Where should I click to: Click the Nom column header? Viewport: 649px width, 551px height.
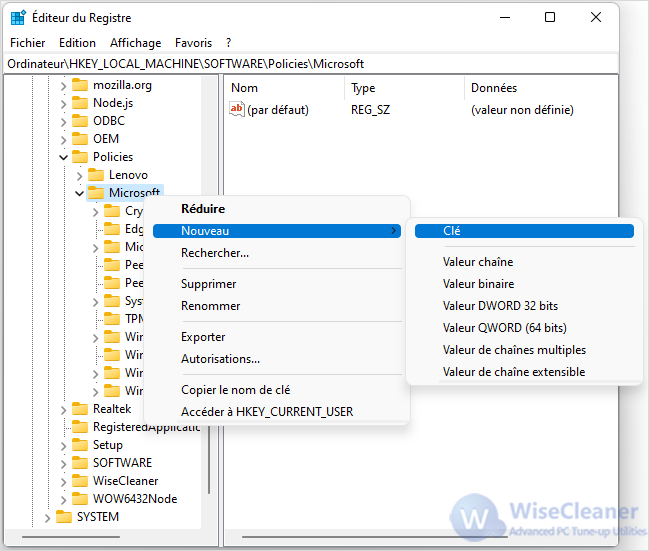[284, 88]
